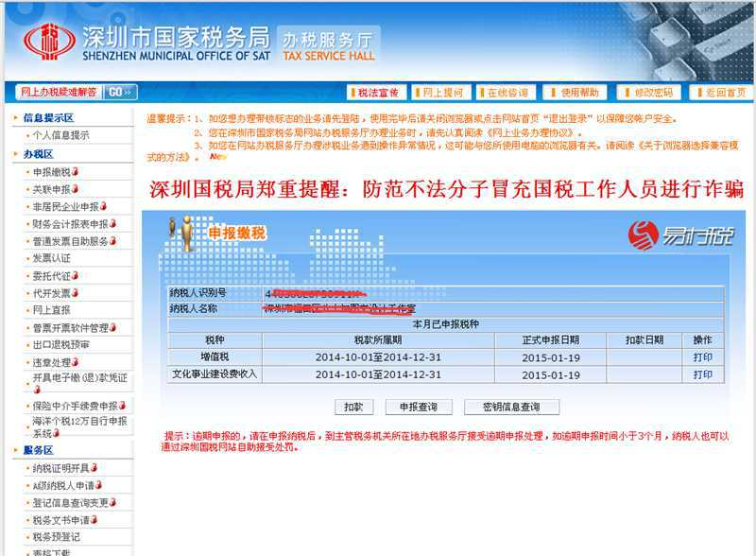Viewport: 756px width, 556px height.
Task: Click red icon next to 代开发票
Action: coord(75,292)
